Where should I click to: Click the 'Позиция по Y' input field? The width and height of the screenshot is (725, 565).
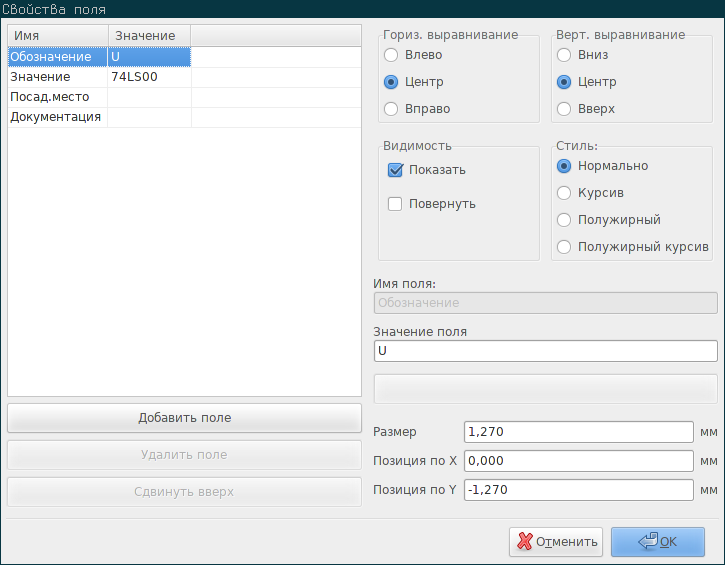(579, 490)
